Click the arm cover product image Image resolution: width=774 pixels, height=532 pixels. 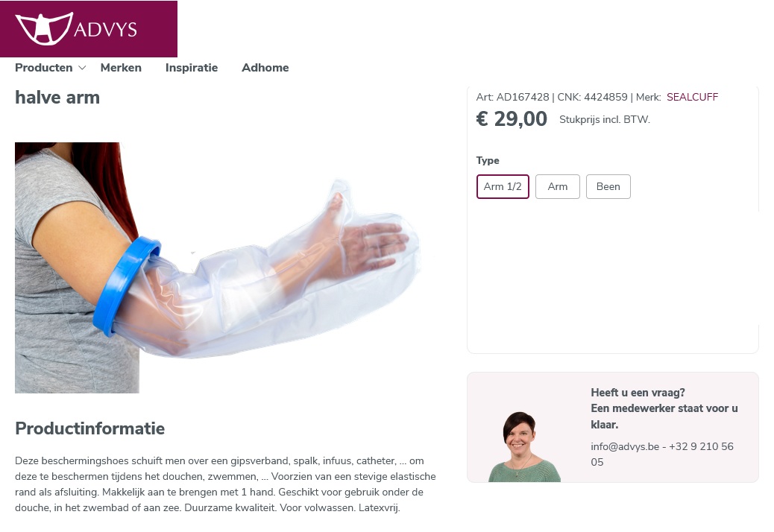tap(218, 267)
